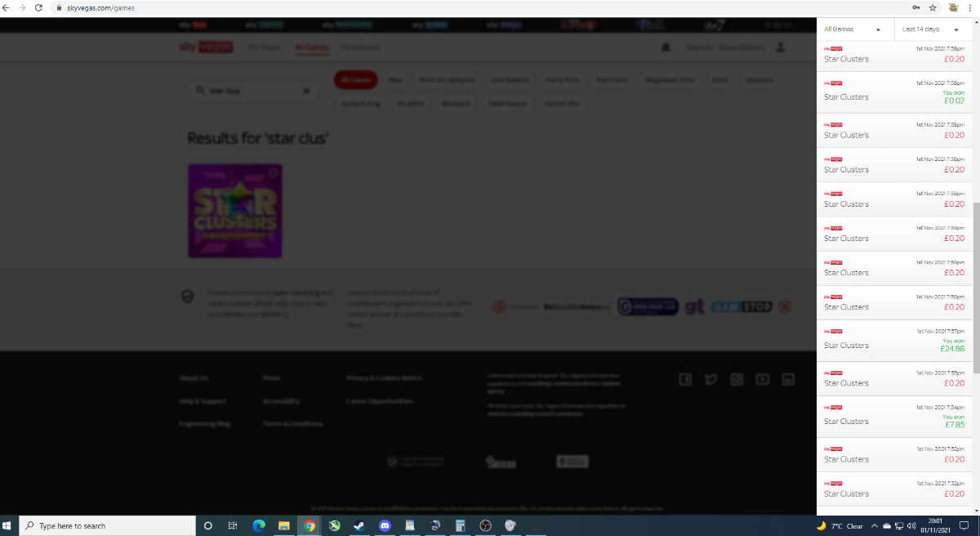Select the You won £7.85 transaction
Image resolution: width=980 pixels, height=536 pixels.
(893, 416)
